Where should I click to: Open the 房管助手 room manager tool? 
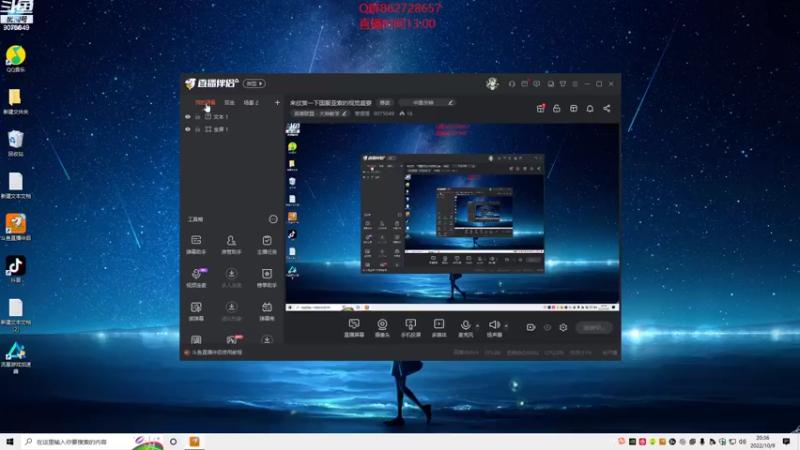[x=231, y=244]
